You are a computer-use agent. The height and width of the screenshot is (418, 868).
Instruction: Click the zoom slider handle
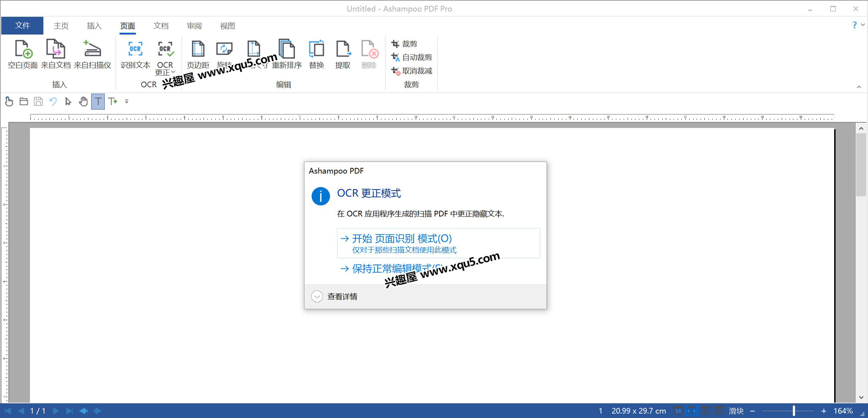794,411
